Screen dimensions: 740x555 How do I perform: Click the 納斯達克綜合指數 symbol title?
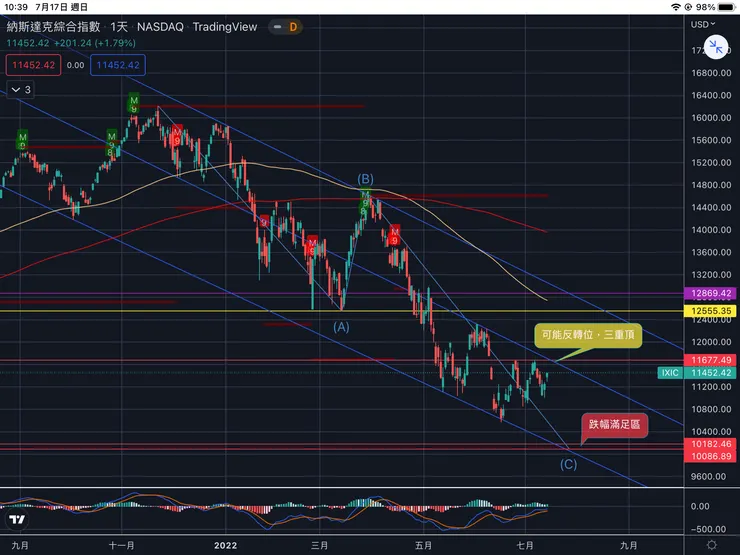point(53,27)
